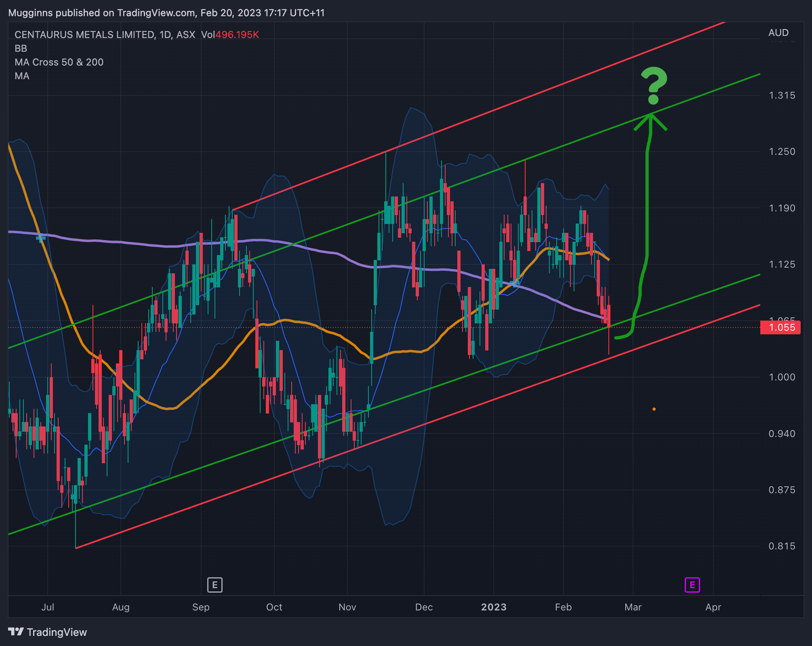Click the Apr label on time axis
Screen dimensions: 812x646
(713, 607)
